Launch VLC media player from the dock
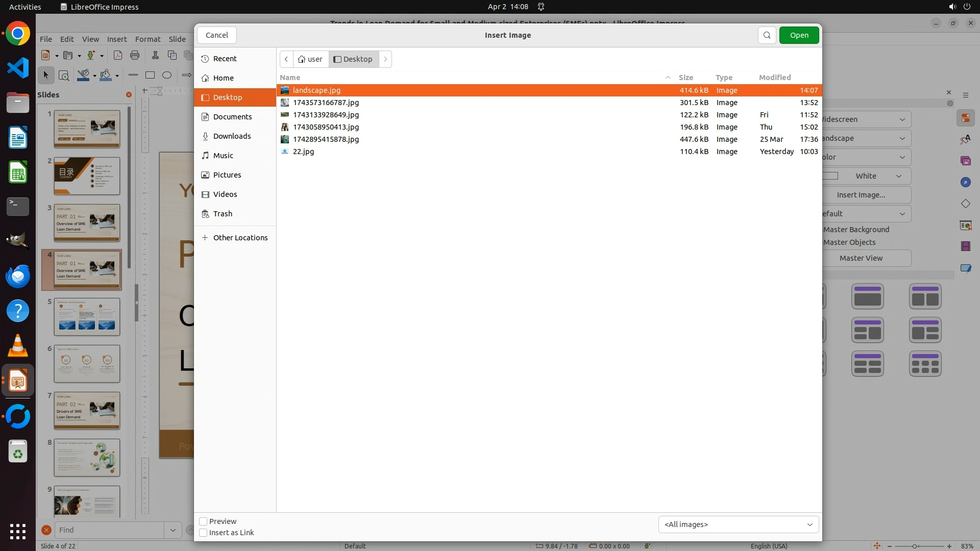Viewport: 980px width, 551px height. pos(18,346)
